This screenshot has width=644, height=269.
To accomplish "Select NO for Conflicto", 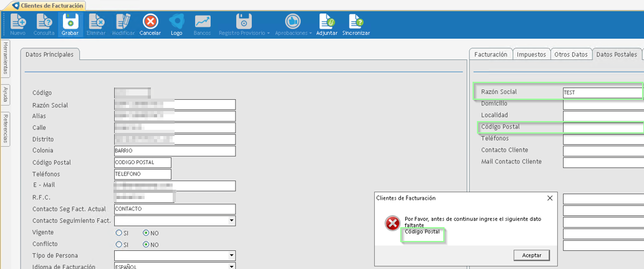I will click(x=146, y=244).
